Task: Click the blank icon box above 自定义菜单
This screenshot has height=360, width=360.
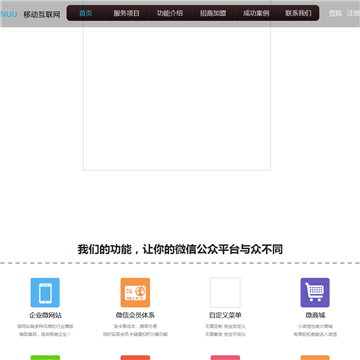Action: [225, 293]
